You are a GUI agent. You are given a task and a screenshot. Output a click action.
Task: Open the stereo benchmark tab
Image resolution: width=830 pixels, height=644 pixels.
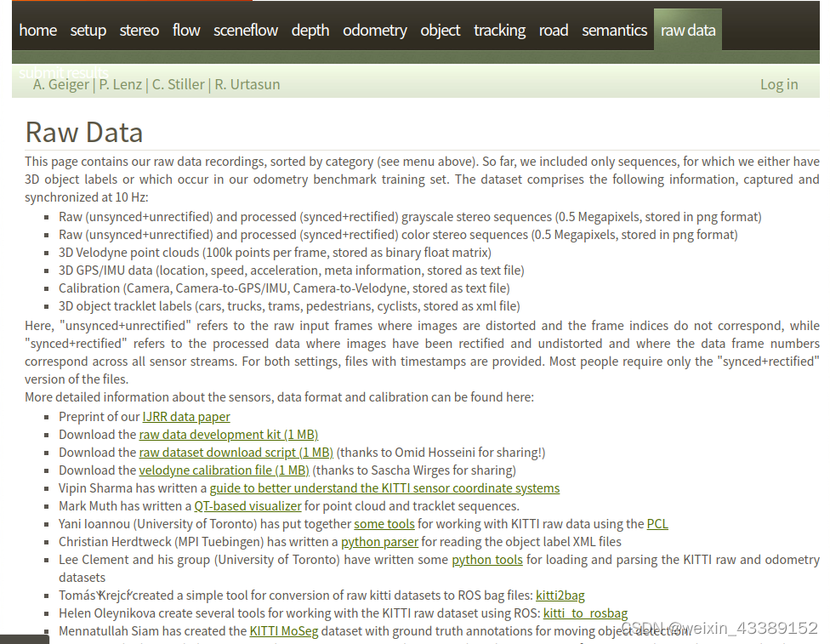pos(139,30)
